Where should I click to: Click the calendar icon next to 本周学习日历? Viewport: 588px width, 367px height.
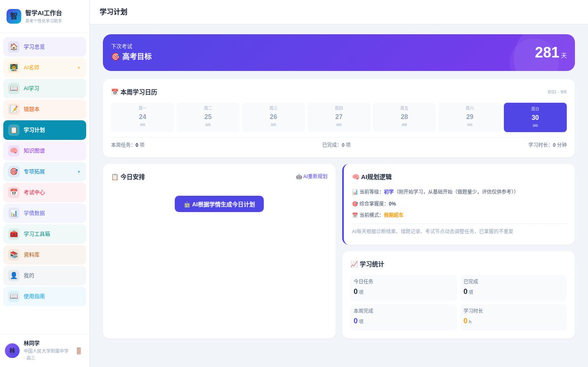tap(115, 92)
